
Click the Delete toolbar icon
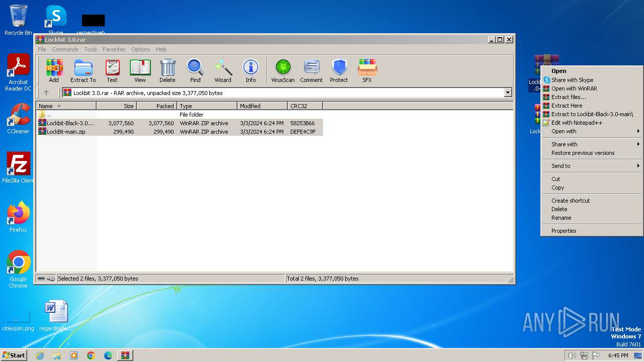pos(168,70)
